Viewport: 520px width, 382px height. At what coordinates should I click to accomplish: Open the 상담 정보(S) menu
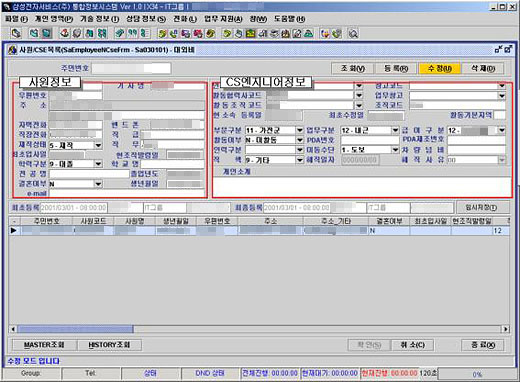click(146, 19)
